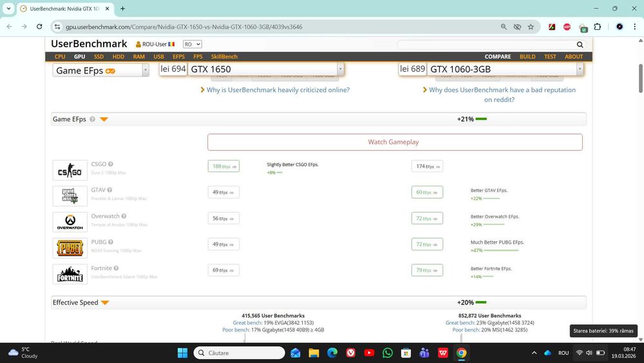Collapse the Effective Speed section arrow
This screenshot has height=363, width=644.
[105, 302]
